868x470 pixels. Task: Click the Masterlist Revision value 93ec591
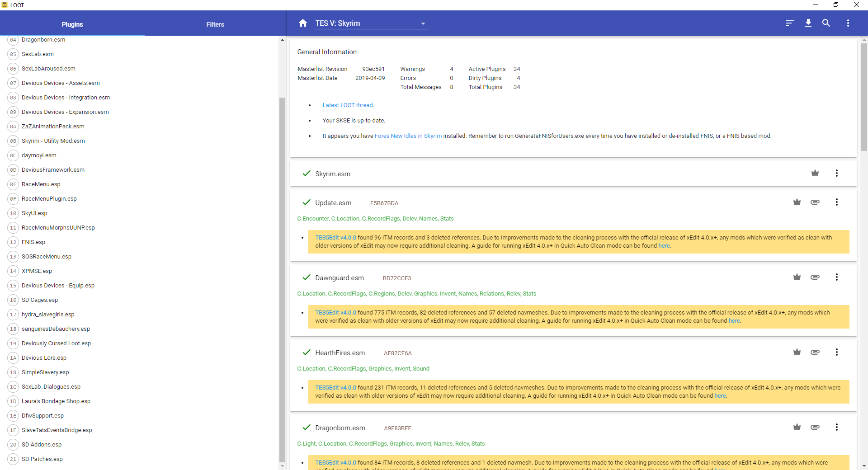(373, 69)
